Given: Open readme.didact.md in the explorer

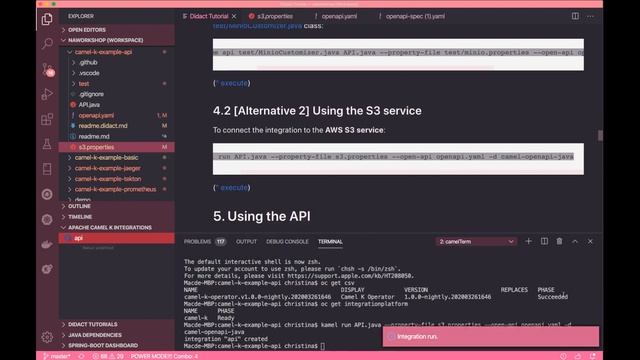Looking at the screenshot, I should click(x=117, y=126).
